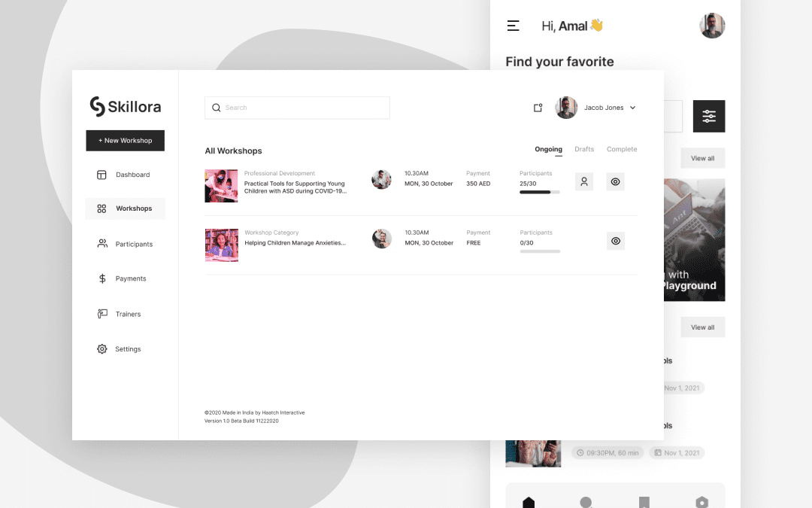Viewport: 812px width, 508px height.
Task: Click the Payments dollar icon
Action: coord(102,278)
